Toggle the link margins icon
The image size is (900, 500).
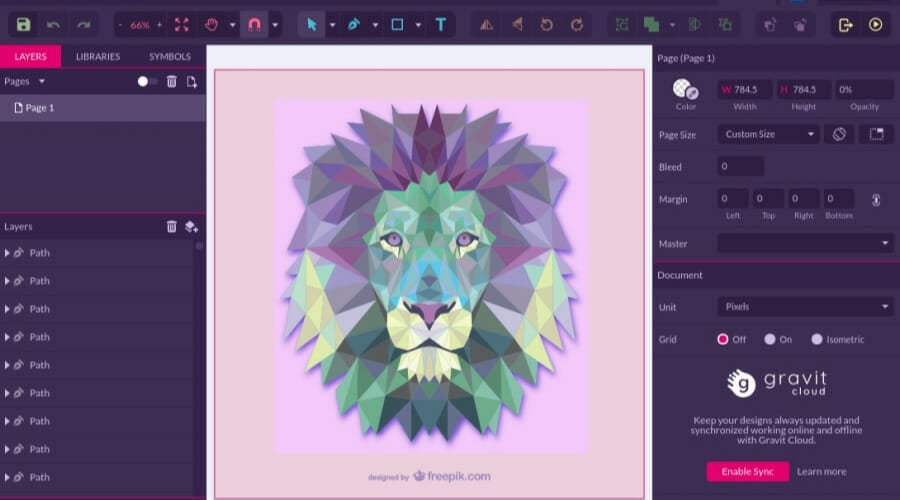click(876, 200)
